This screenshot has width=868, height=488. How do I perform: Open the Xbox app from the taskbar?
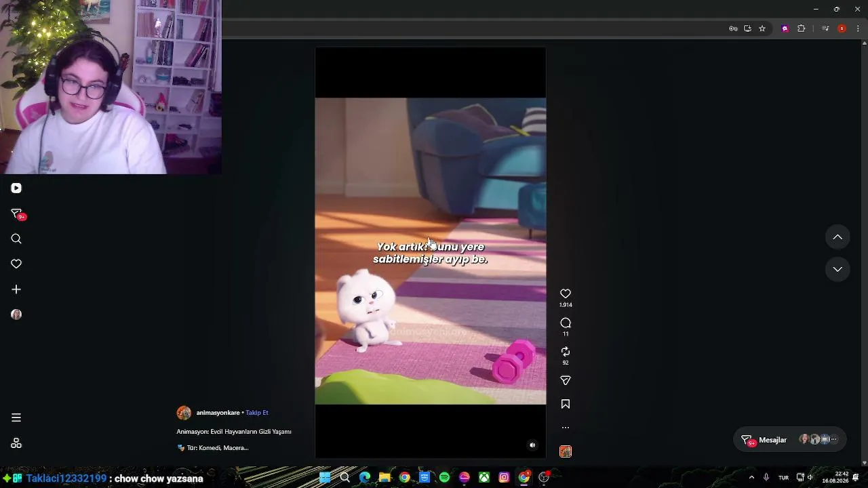484,478
